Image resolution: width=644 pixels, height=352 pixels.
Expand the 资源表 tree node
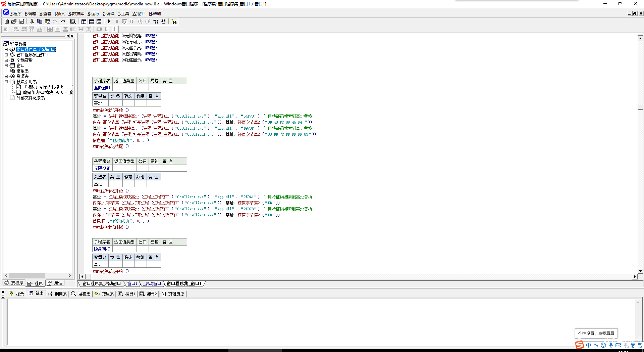pyautogui.click(x=6, y=76)
